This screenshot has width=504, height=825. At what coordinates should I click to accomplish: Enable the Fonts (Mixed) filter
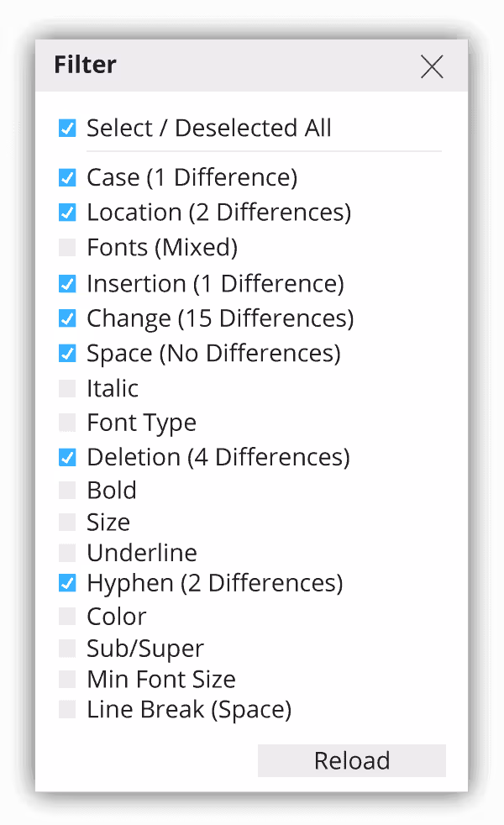(x=67, y=247)
